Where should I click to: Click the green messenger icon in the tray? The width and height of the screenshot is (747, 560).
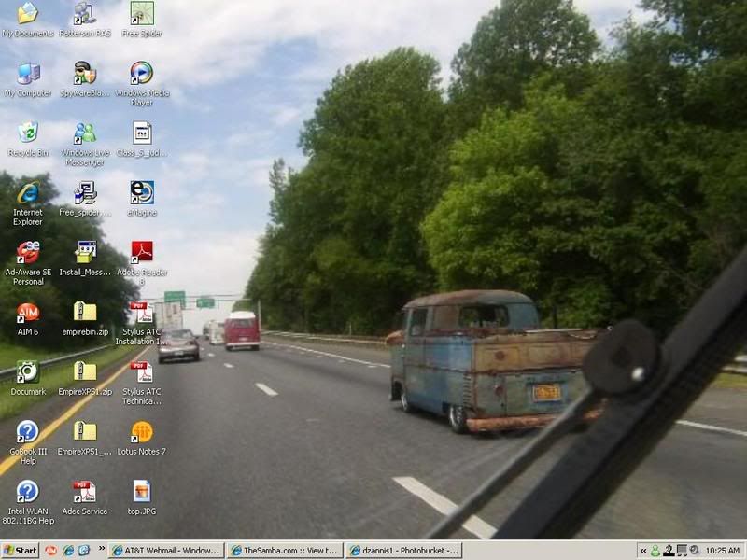point(655,551)
